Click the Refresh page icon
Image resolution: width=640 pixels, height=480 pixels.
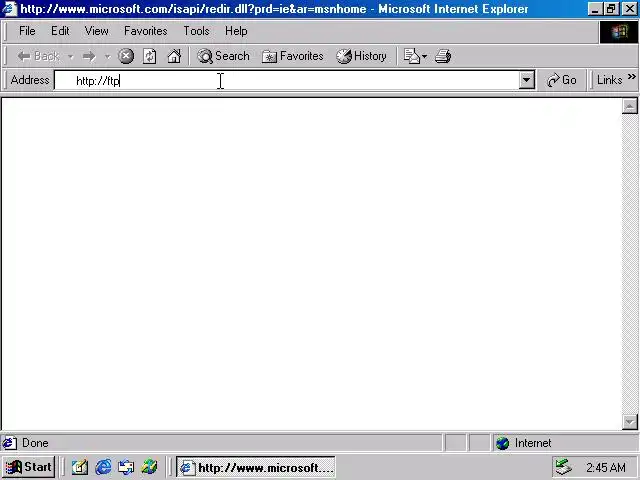point(150,56)
